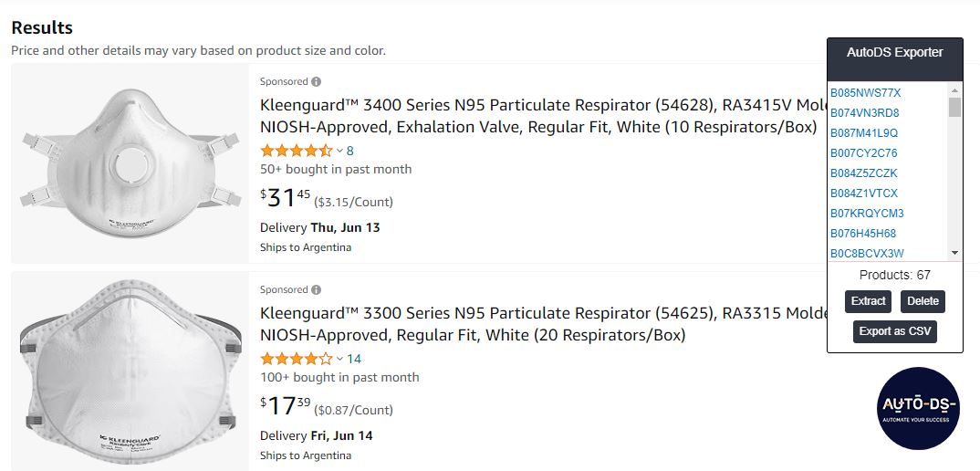Viewport: 980px width, 471px height.
Task: Open the Kleenguard 3400 Series product title
Action: coord(543,116)
